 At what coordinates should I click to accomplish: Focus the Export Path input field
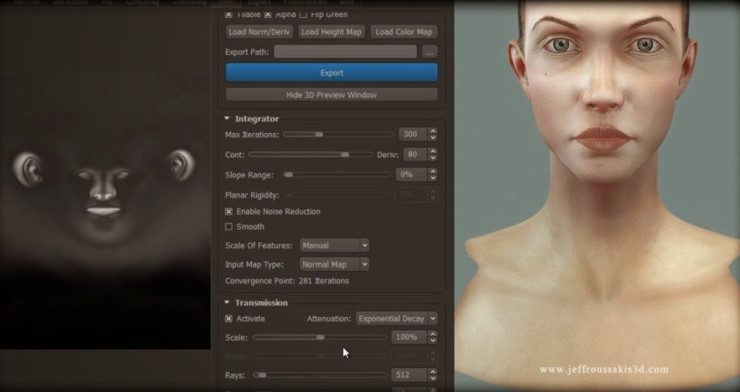pyautogui.click(x=345, y=52)
